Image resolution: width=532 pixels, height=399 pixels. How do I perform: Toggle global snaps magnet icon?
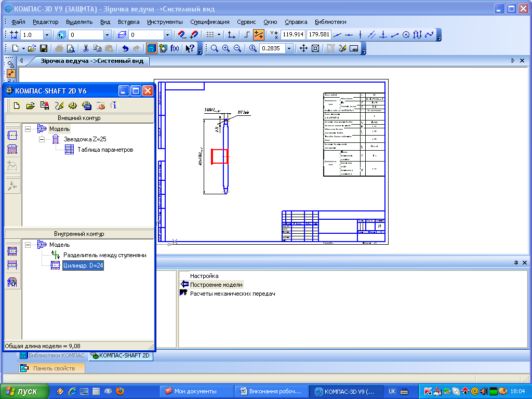click(x=182, y=35)
